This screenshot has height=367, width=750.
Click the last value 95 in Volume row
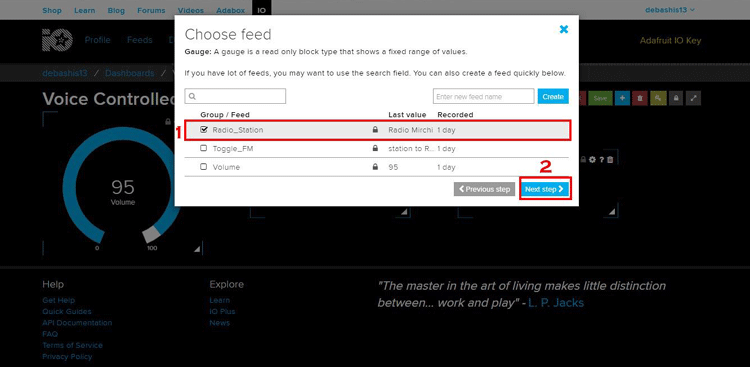pyautogui.click(x=393, y=167)
